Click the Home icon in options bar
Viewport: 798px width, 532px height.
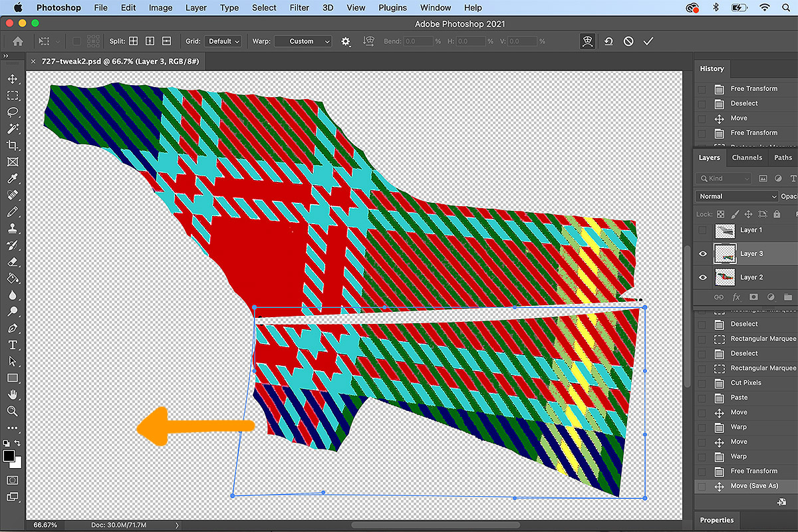[17, 41]
